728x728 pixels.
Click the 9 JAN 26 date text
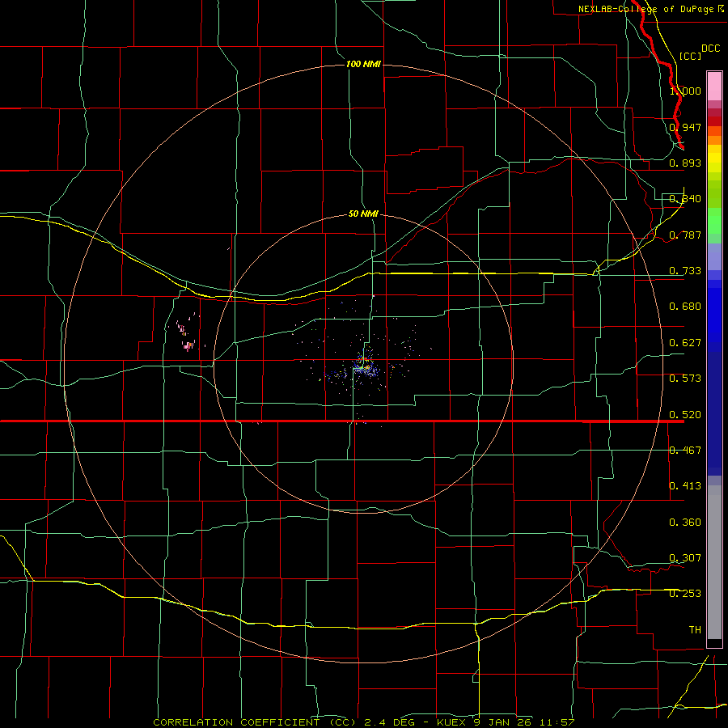502,722
